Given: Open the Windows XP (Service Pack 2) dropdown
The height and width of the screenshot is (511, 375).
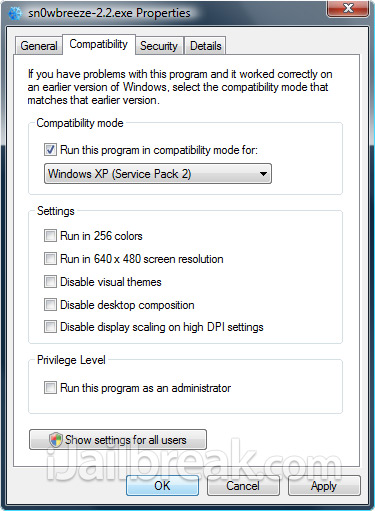Looking at the screenshot, I should [158, 174].
